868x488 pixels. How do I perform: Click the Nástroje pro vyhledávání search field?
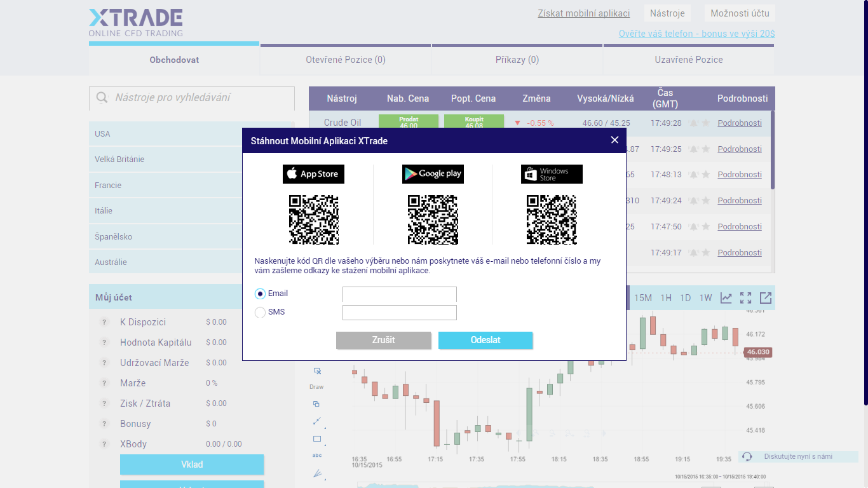[192, 98]
